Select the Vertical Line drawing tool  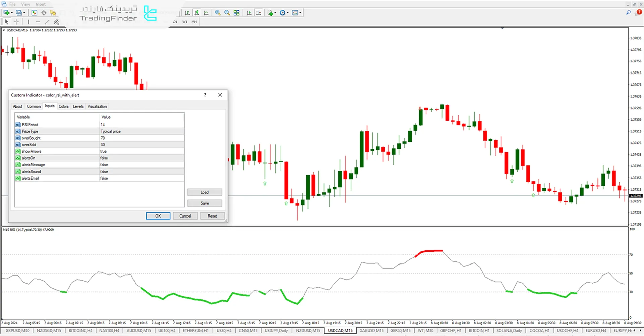(x=29, y=22)
